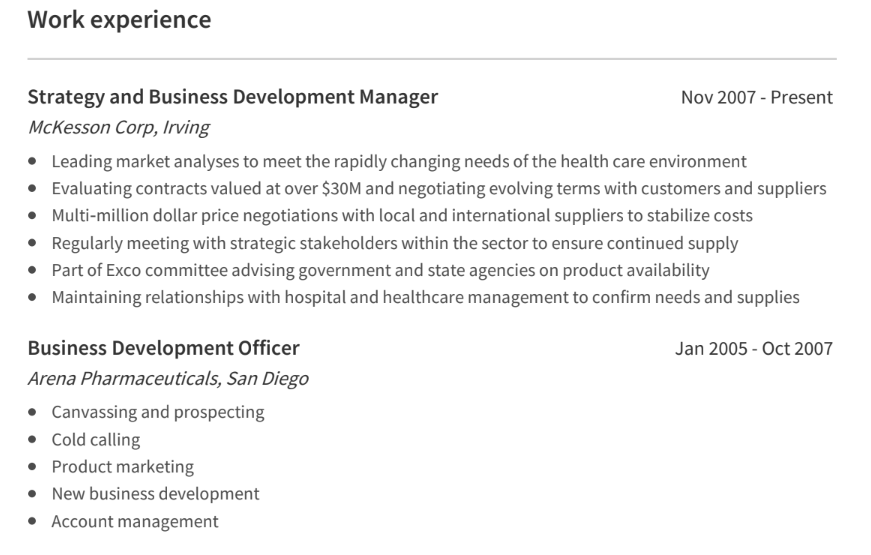
Task: Click the horizontal divider under Work experience
Action: 432,58
